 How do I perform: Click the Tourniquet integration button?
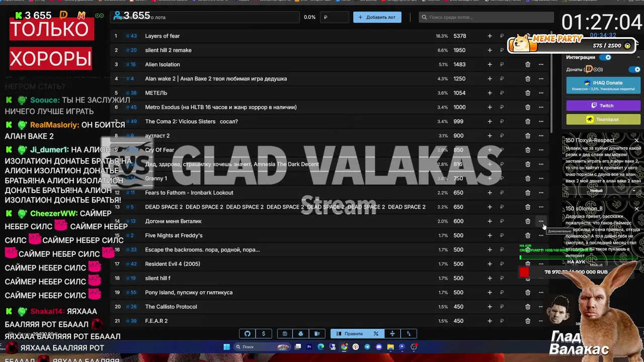603,119
